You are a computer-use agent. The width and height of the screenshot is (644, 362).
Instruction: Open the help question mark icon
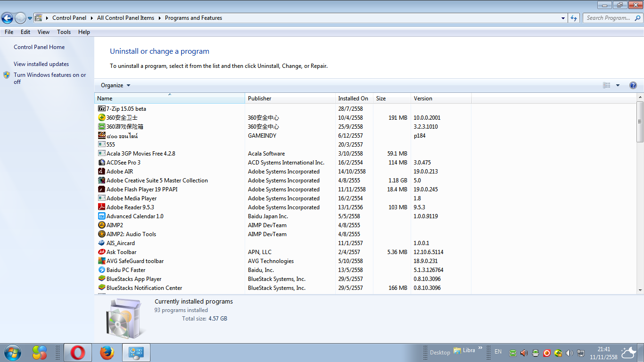click(x=633, y=85)
